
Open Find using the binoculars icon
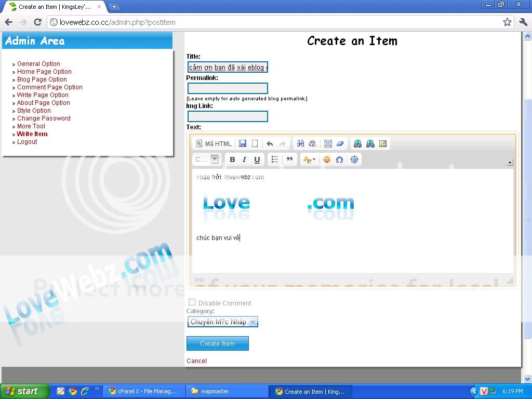pyautogui.click(x=300, y=144)
